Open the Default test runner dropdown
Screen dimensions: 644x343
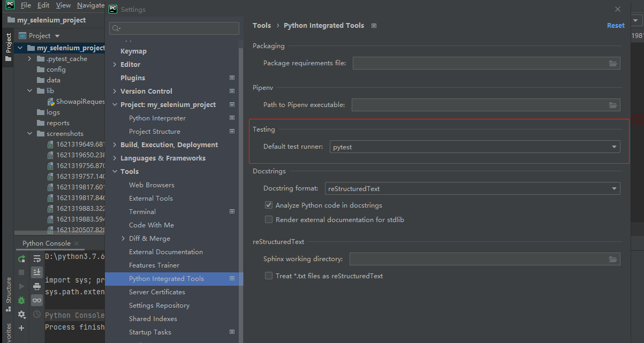(x=475, y=147)
